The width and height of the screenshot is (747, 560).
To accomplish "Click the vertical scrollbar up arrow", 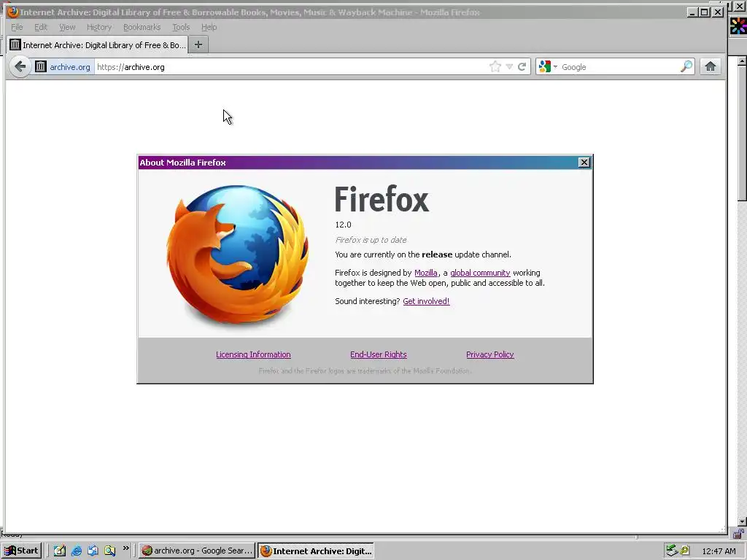I will pyautogui.click(x=742, y=61).
